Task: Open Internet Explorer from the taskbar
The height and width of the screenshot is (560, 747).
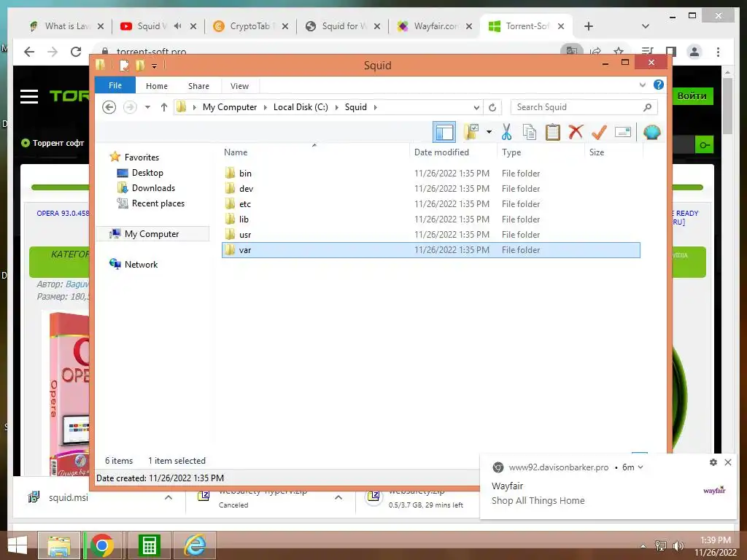Action: tap(195, 545)
